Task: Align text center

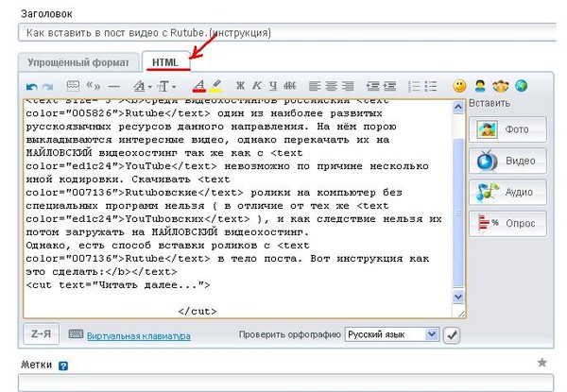Action: click(x=331, y=86)
